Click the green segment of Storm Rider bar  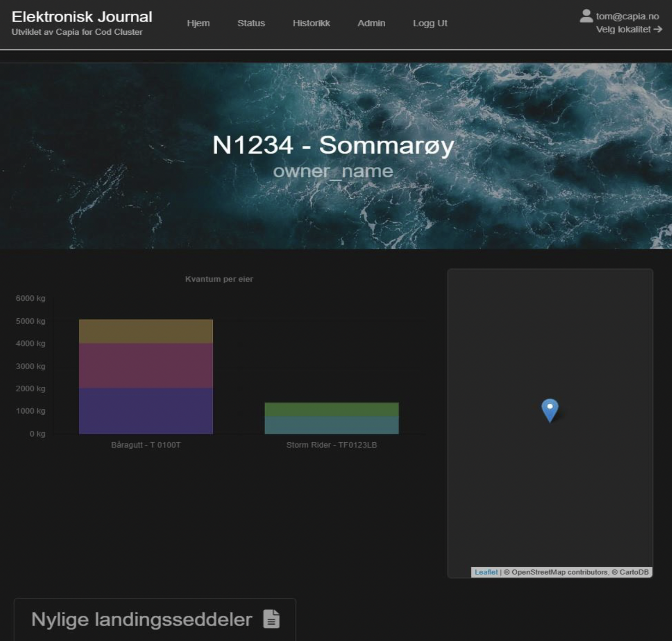(332, 409)
